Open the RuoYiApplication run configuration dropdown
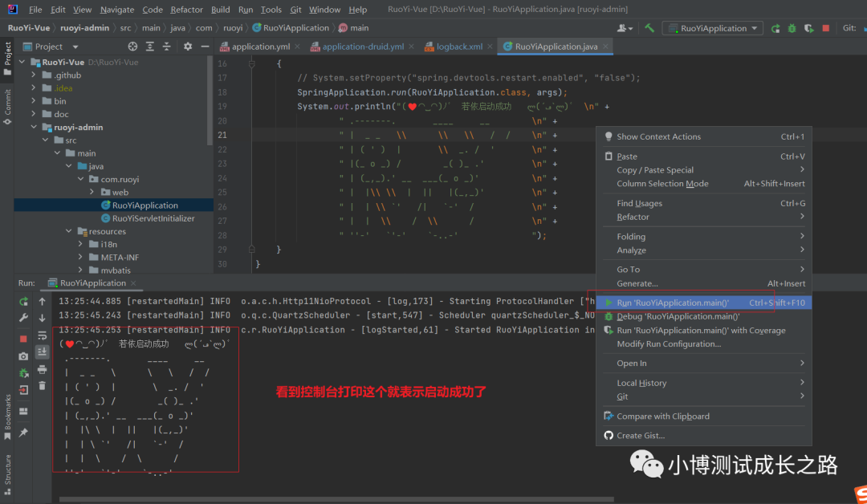The image size is (867, 504). click(714, 28)
